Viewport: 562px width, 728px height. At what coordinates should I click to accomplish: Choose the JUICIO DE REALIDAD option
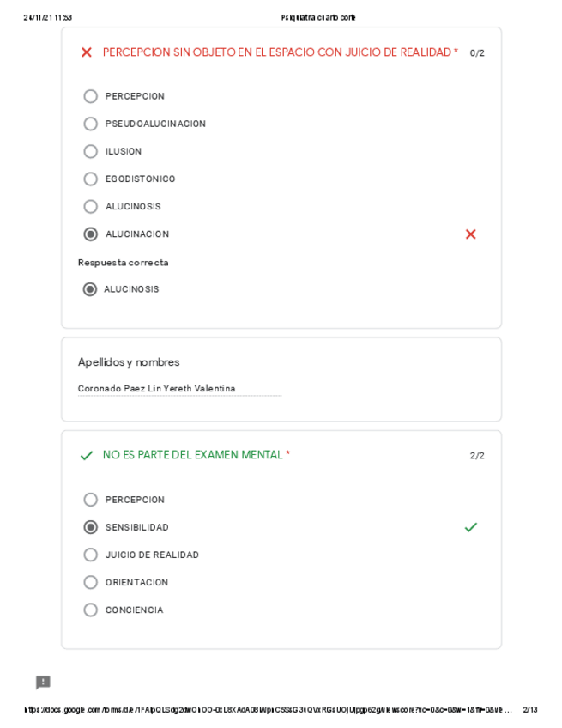pos(91,555)
